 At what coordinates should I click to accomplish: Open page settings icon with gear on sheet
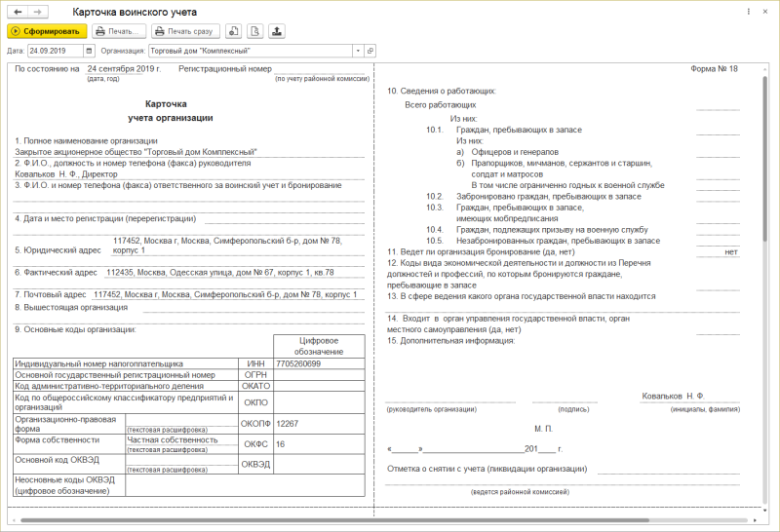click(x=233, y=31)
